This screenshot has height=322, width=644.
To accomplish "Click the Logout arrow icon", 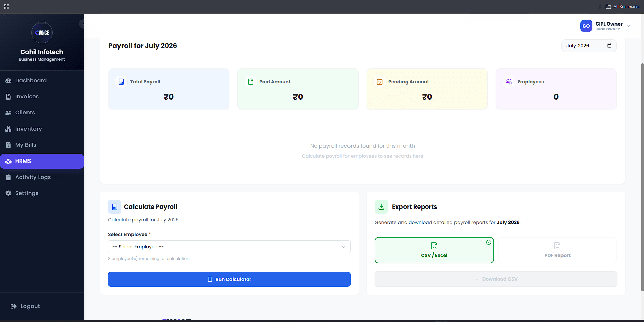I will point(13,306).
